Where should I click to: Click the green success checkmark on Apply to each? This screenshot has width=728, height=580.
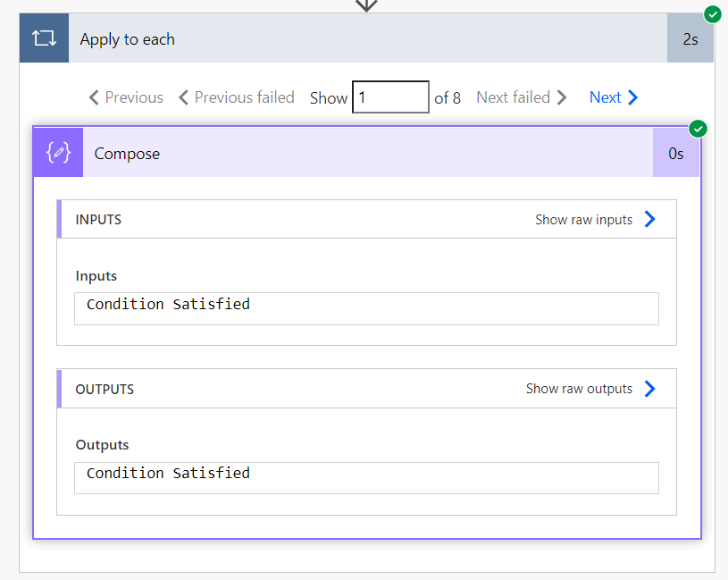[712, 14]
